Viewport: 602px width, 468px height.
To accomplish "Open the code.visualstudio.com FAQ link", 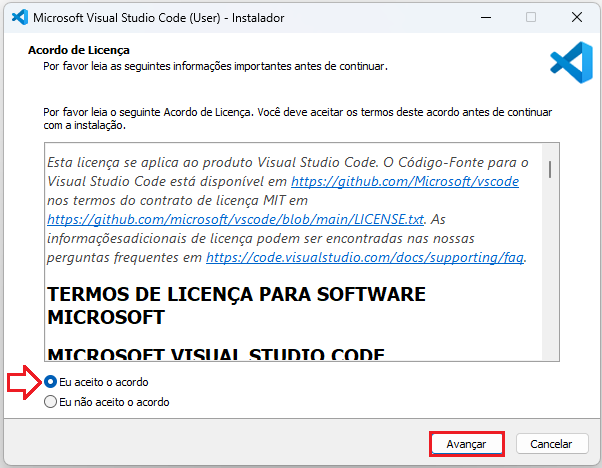I will point(365,257).
